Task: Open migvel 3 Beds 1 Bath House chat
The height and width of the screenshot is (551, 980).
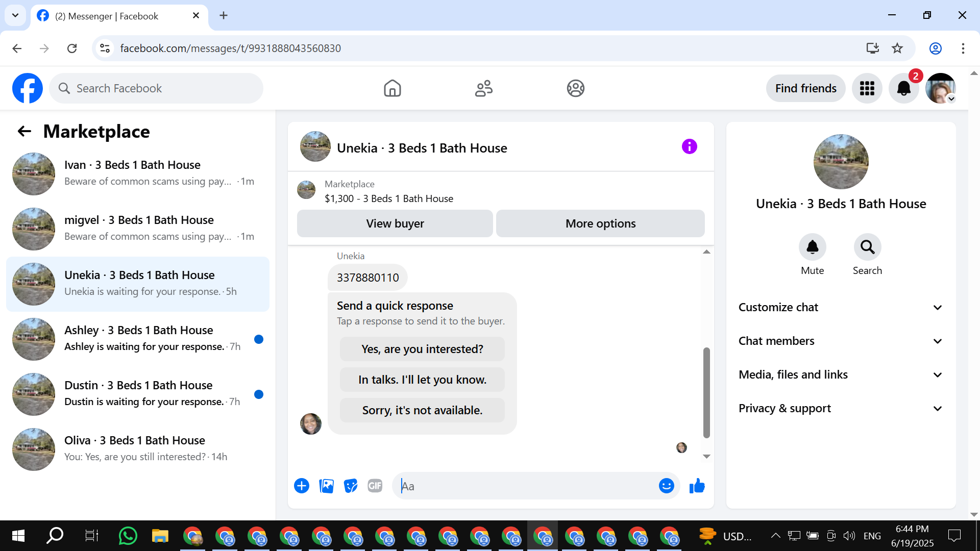Action: [x=138, y=229]
